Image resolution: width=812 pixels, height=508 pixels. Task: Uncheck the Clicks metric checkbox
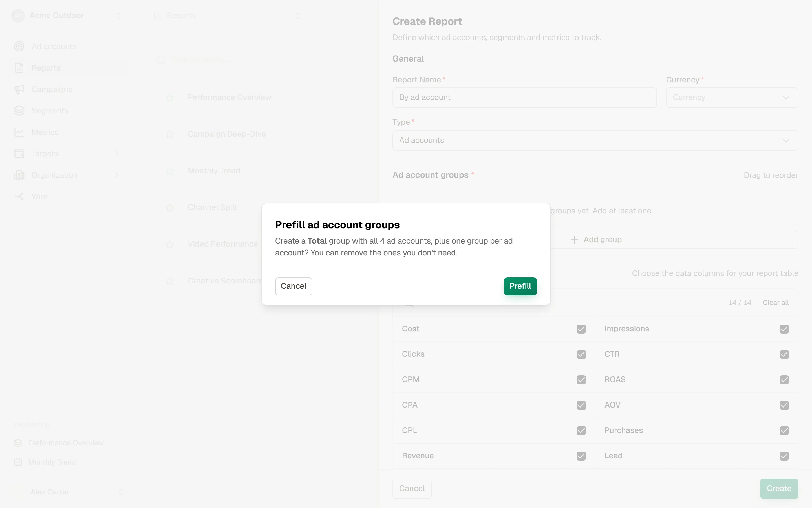pos(581,354)
